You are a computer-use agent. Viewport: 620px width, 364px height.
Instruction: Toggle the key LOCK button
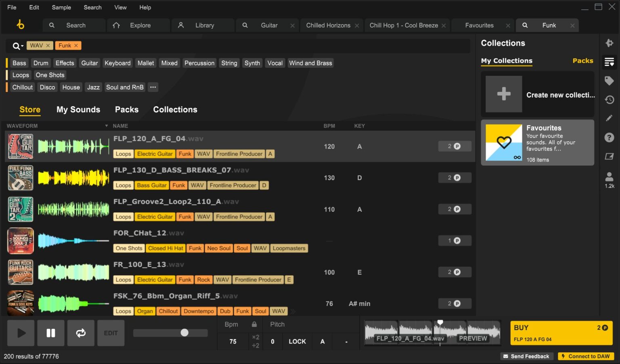point(297,341)
